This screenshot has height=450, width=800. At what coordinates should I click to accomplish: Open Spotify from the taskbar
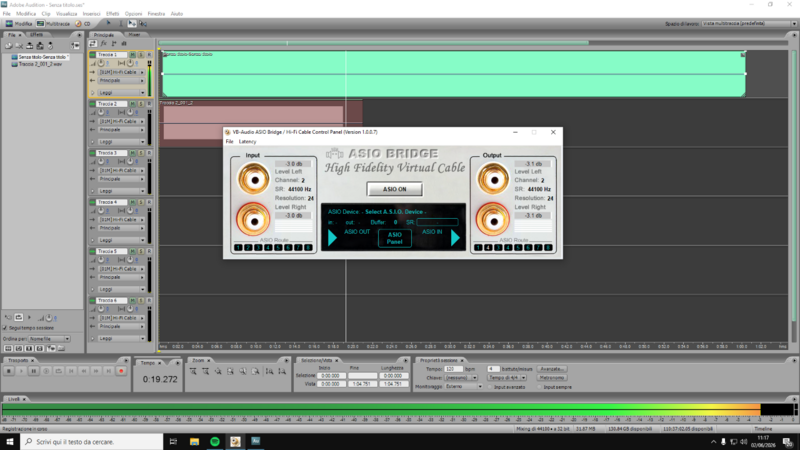[x=215, y=441]
